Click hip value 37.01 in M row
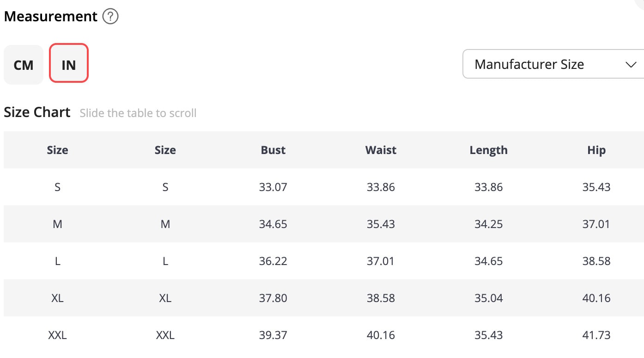This screenshot has width=644, height=358. pos(596,224)
